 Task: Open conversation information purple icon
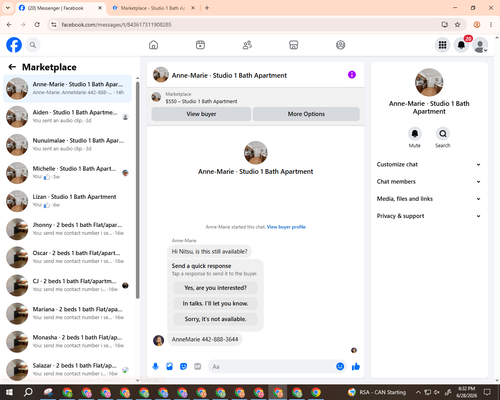click(352, 75)
